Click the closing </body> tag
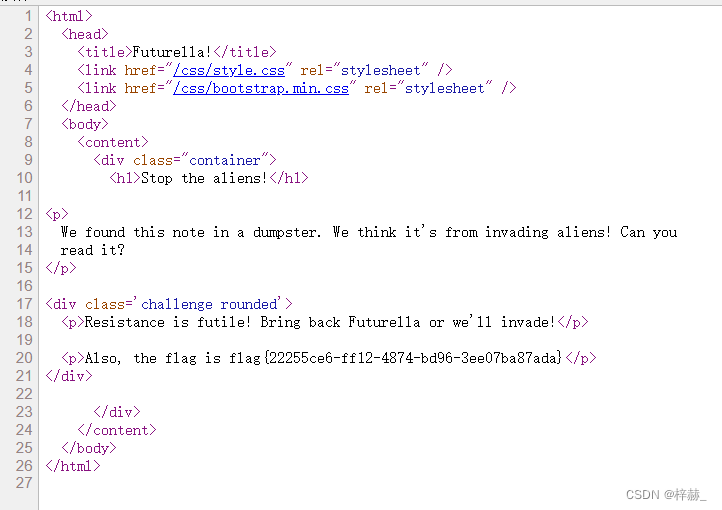This screenshot has height=510, width=722. pyautogui.click(x=89, y=448)
